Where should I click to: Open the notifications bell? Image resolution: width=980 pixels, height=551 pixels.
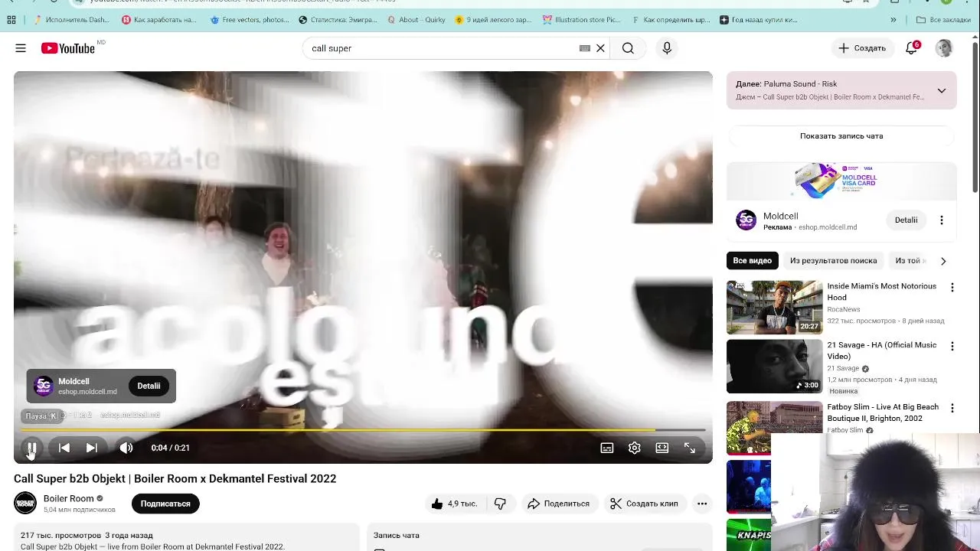point(911,48)
